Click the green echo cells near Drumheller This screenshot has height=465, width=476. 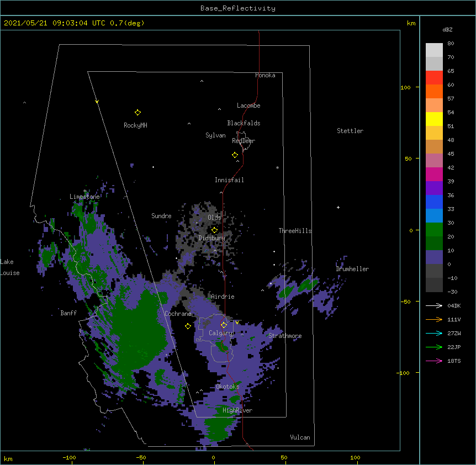tap(298, 288)
